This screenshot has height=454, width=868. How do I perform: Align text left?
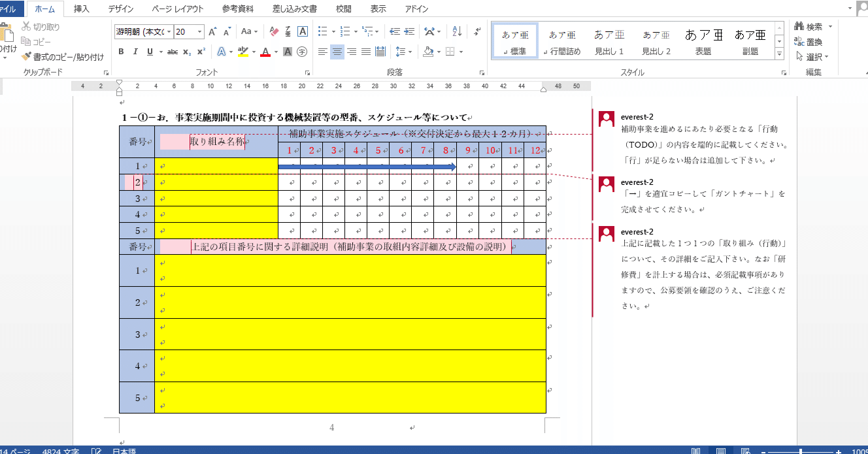coord(323,52)
